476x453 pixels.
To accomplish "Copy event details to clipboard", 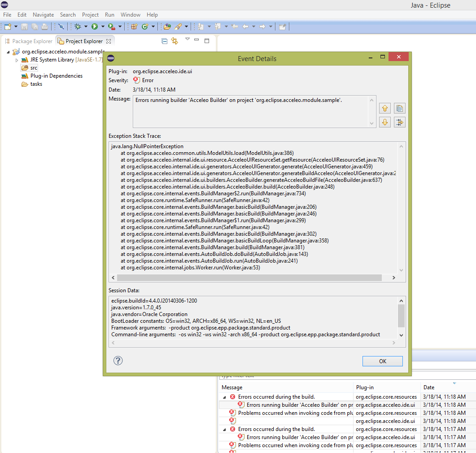I will tap(399, 108).
